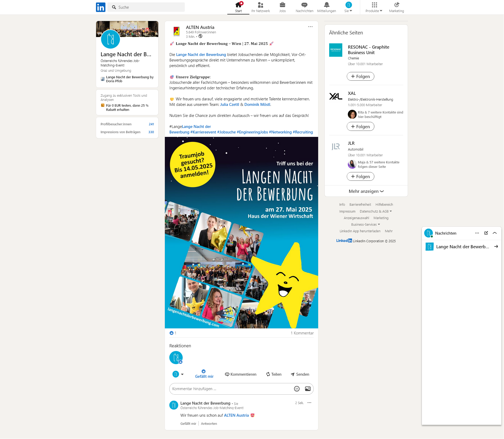Click into the Suche search field
Viewport: 504px width, 439px height.
[x=146, y=7]
